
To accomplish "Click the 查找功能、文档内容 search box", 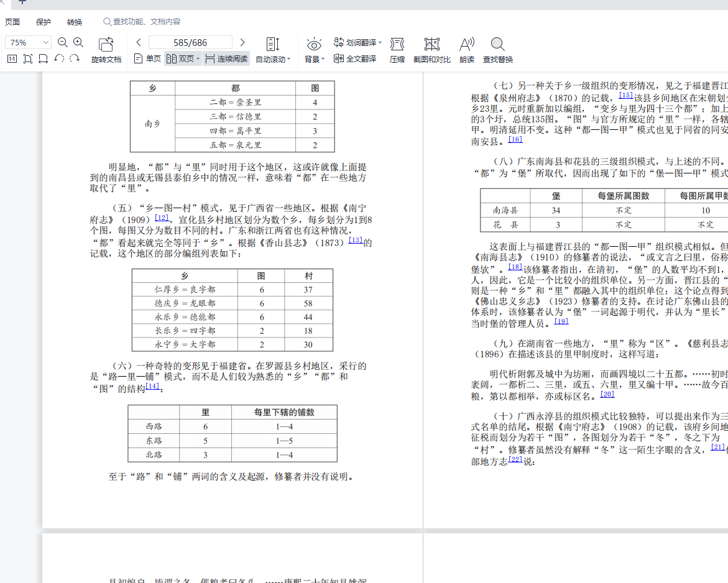I will click(142, 21).
